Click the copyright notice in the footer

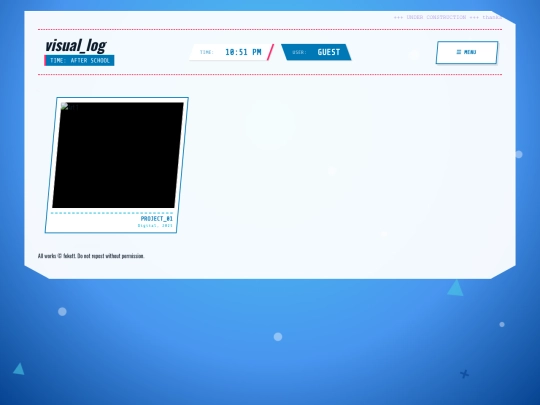(x=91, y=256)
